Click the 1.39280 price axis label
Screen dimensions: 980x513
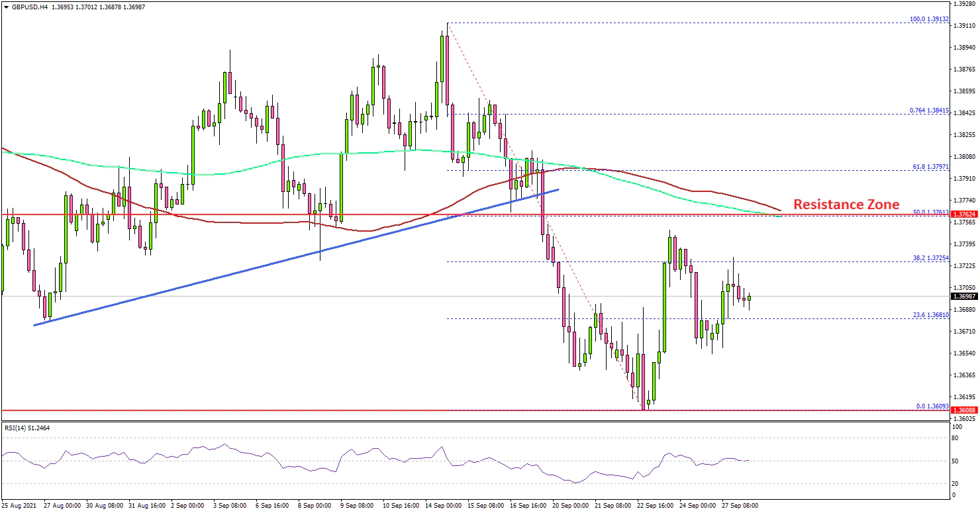(x=964, y=4)
